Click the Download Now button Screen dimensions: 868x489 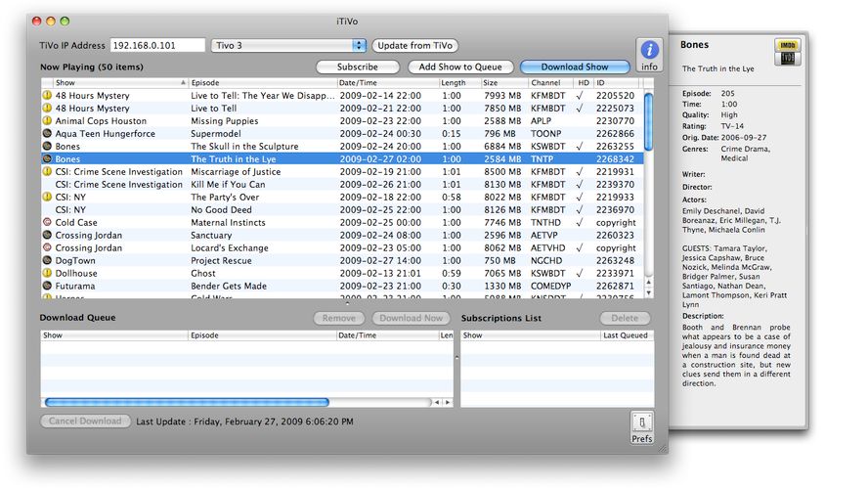(x=411, y=318)
